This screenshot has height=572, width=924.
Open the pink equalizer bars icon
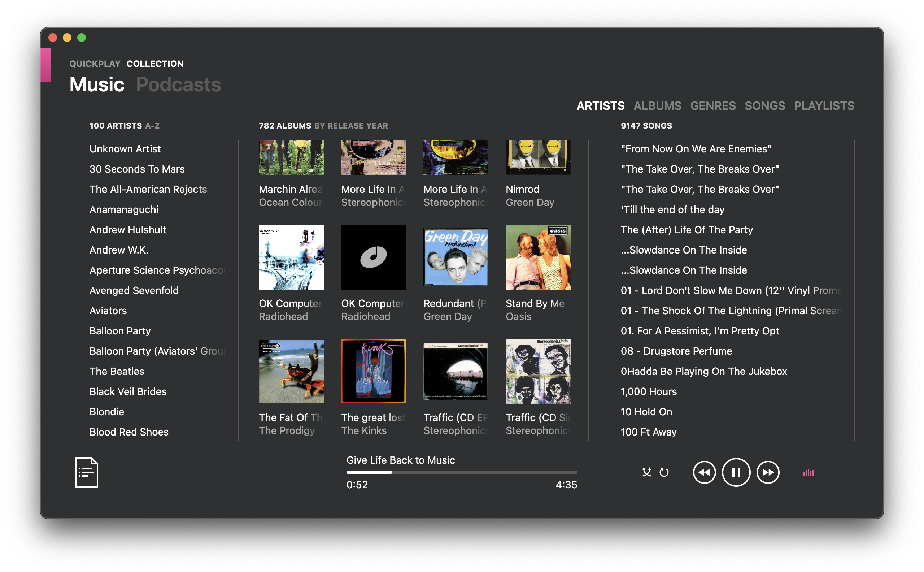coord(808,472)
